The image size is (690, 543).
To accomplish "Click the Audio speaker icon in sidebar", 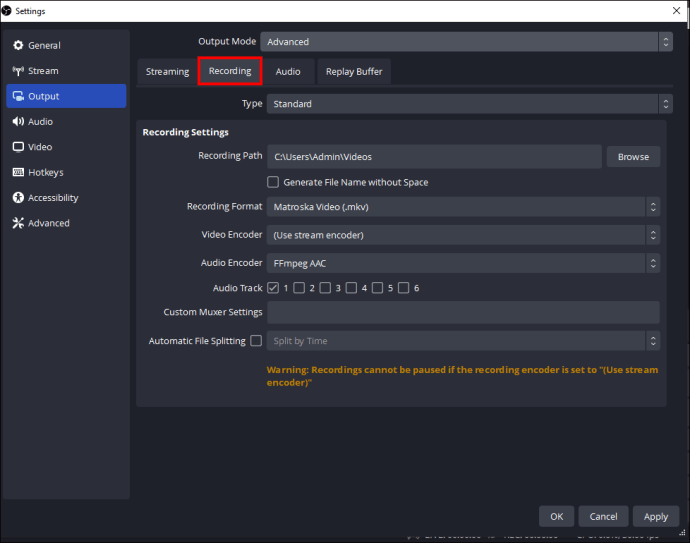I will pos(18,121).
